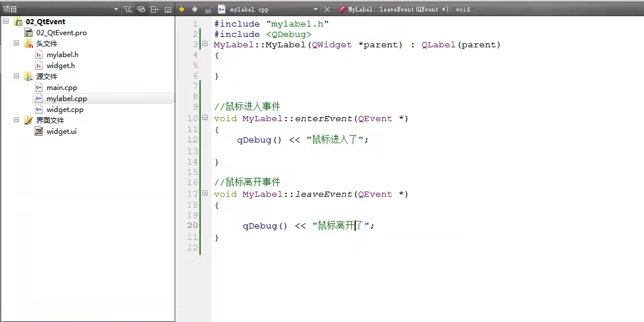Viewport: 644px width, 322px height.
Task: Click the 02_QtEvent.pro file icon
Action: coord(28,33)
